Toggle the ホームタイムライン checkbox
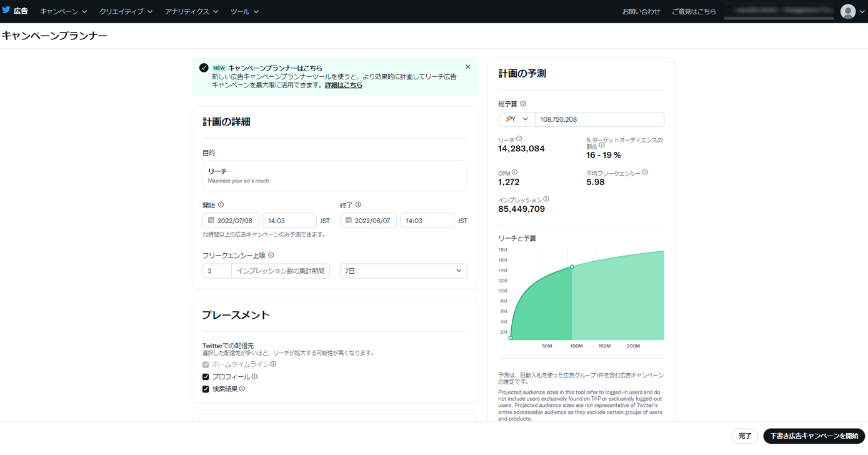 coord(206,364)
